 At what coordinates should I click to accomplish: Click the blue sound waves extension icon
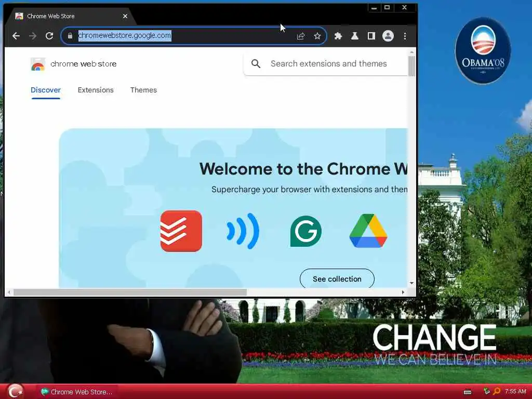point(243,231)
